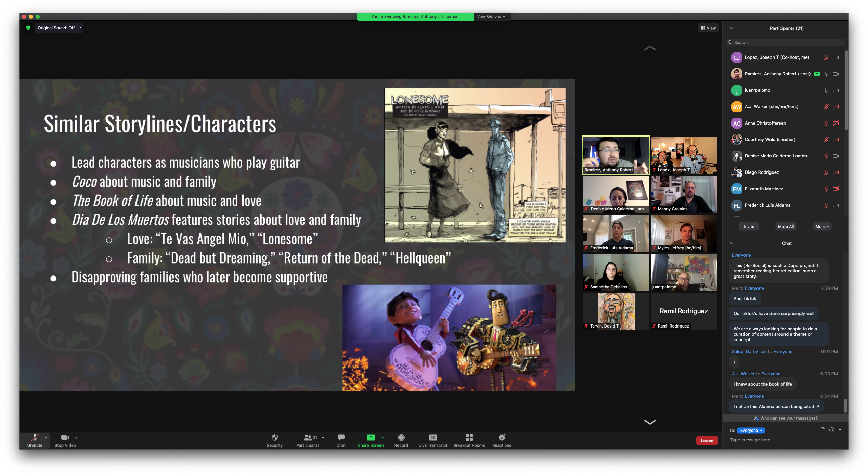The image size is (868, 475).
Task: Toggle mic icon for Ramirez, Anthony Robert (Host)
Action: pos(826,74)
